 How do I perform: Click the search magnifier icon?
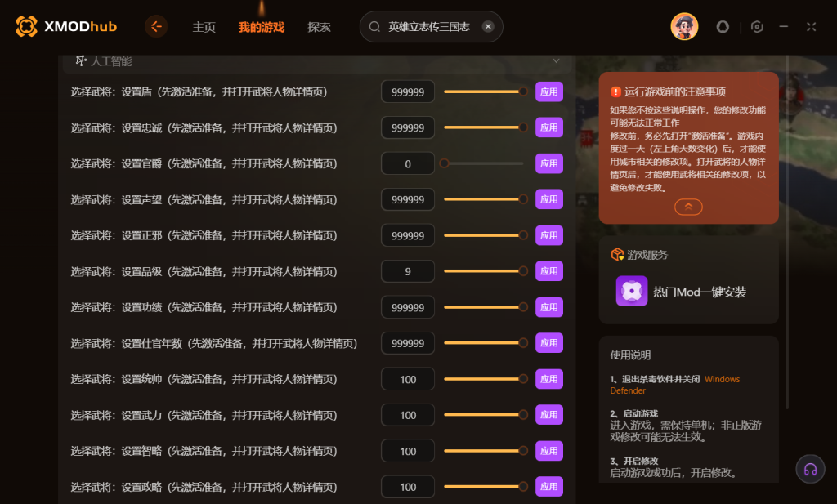point(374,27)
